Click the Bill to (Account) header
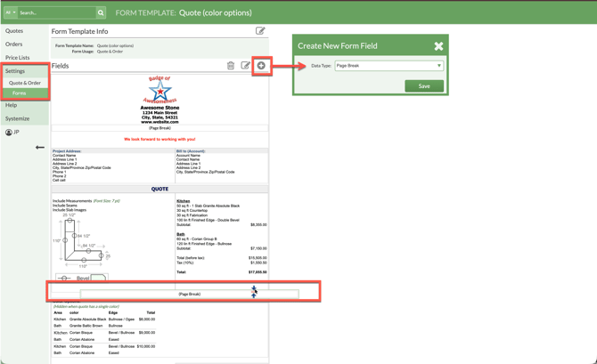Viewport: 597px width, 364px height. point(191,151)
